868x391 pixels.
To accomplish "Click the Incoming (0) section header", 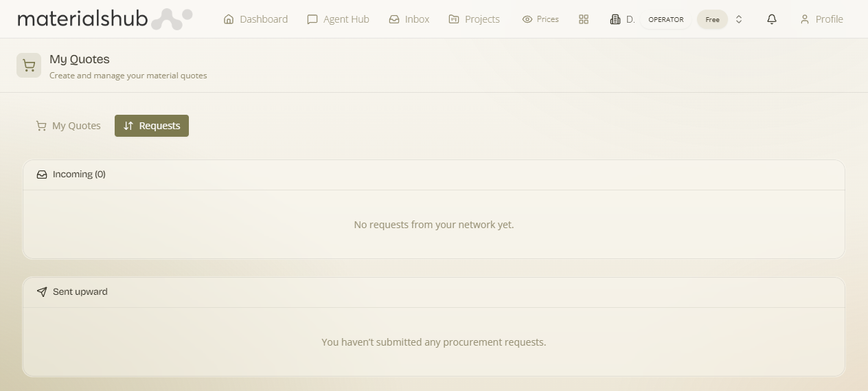I will coord(433,175).
